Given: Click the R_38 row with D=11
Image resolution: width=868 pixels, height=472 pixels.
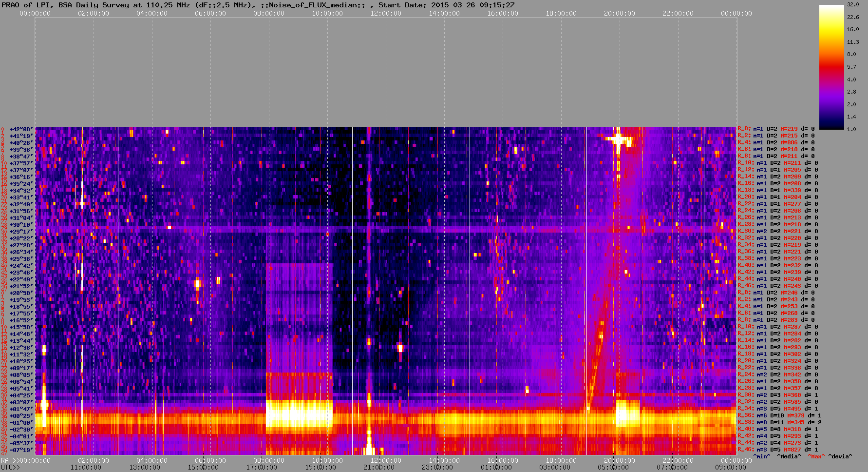Looking at the screenshot, I should point(779,423).
